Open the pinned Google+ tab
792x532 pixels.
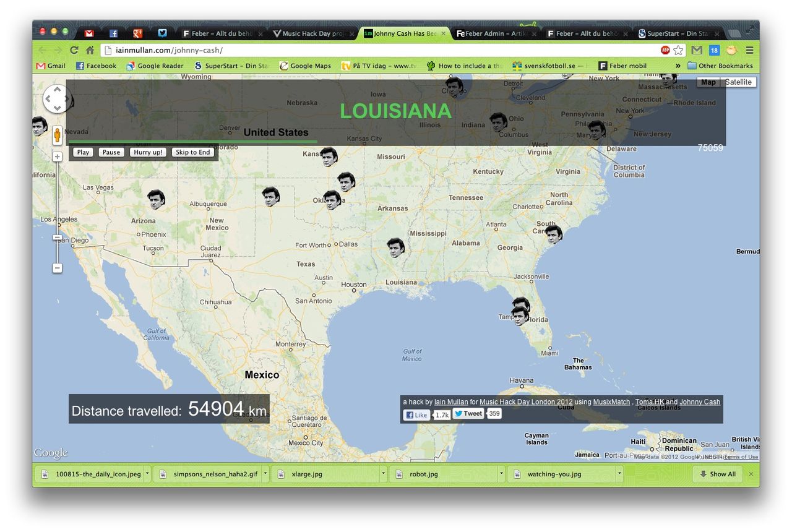pos(138,33)
